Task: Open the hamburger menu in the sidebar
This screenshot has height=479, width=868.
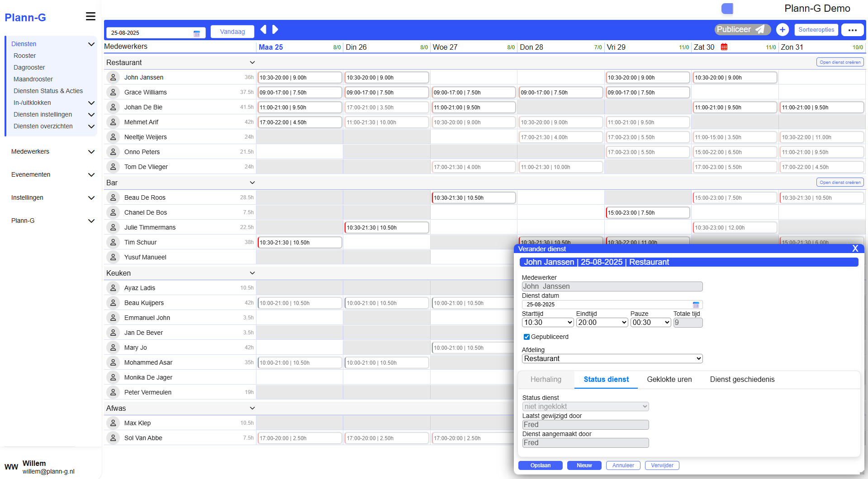Action: [x=90, y=16]
